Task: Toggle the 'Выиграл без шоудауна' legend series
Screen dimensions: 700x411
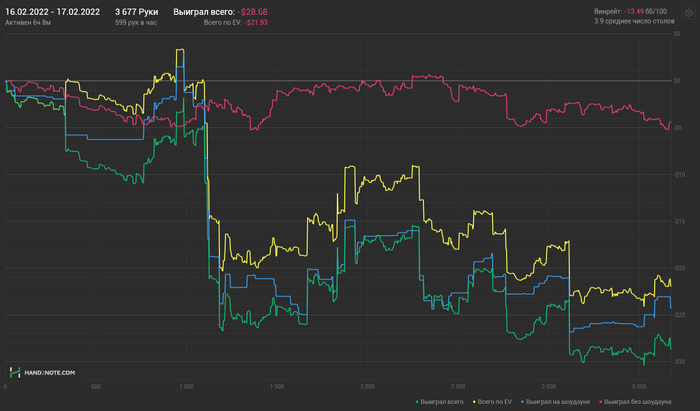Action: 638,402
